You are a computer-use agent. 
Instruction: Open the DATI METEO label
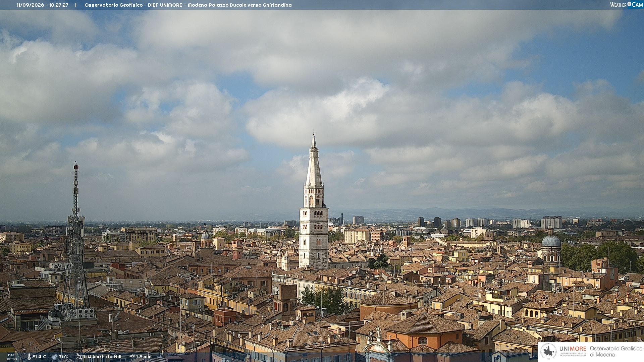(12, 357)
